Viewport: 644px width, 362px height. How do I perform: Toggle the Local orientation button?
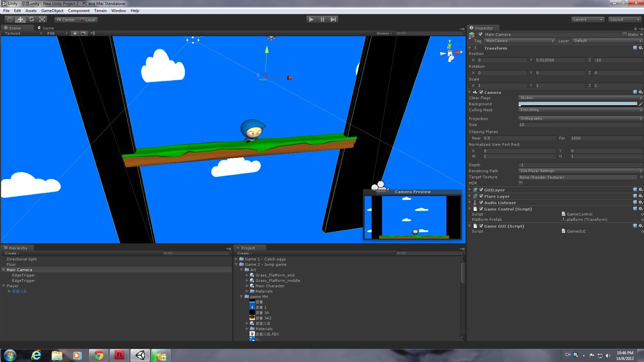(x=88, y=20)
